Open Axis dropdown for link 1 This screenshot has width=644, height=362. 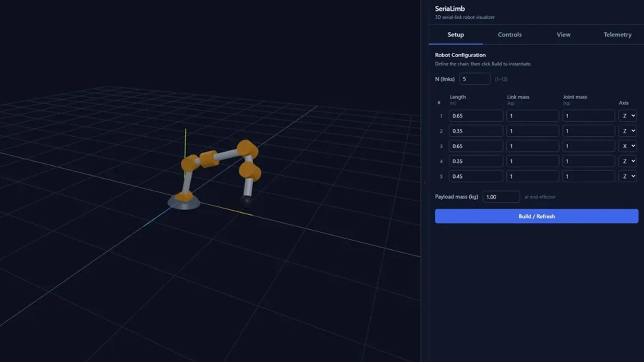627,116
